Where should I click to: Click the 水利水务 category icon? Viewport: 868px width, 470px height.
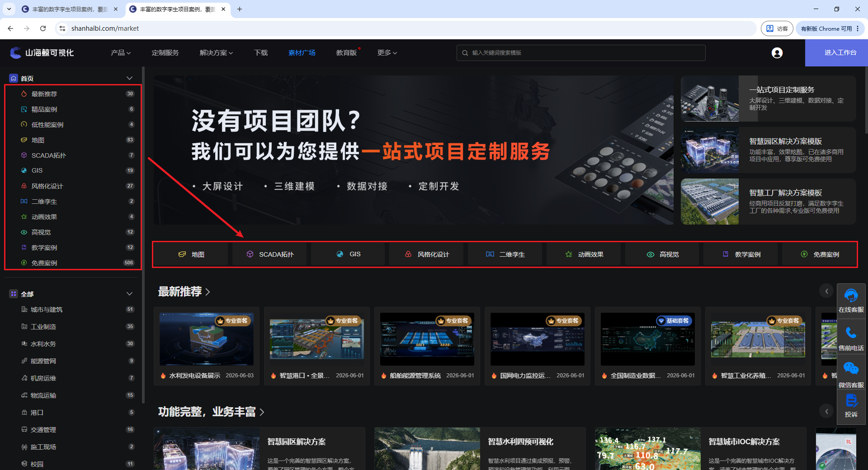[x=24, y=344]
